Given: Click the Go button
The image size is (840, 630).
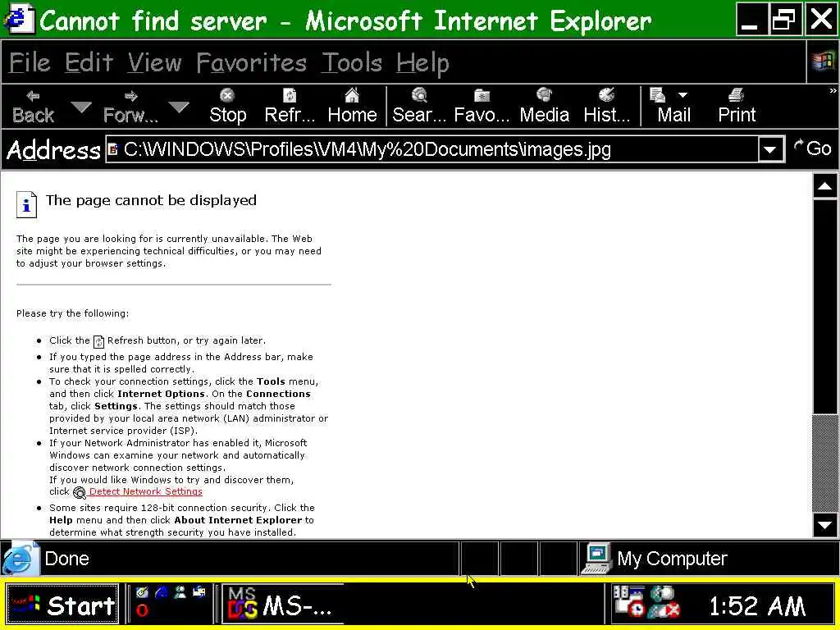Looking at the screenshot, I should [812, 148].
